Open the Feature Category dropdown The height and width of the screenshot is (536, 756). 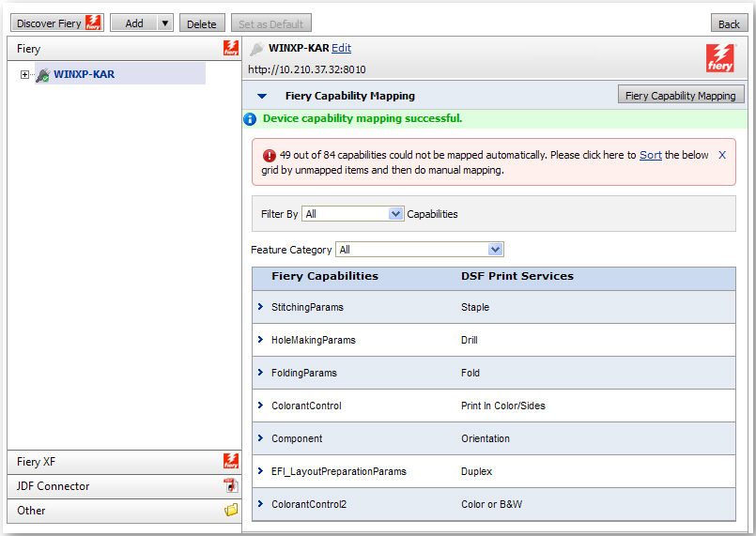click(x=420, y=249)
